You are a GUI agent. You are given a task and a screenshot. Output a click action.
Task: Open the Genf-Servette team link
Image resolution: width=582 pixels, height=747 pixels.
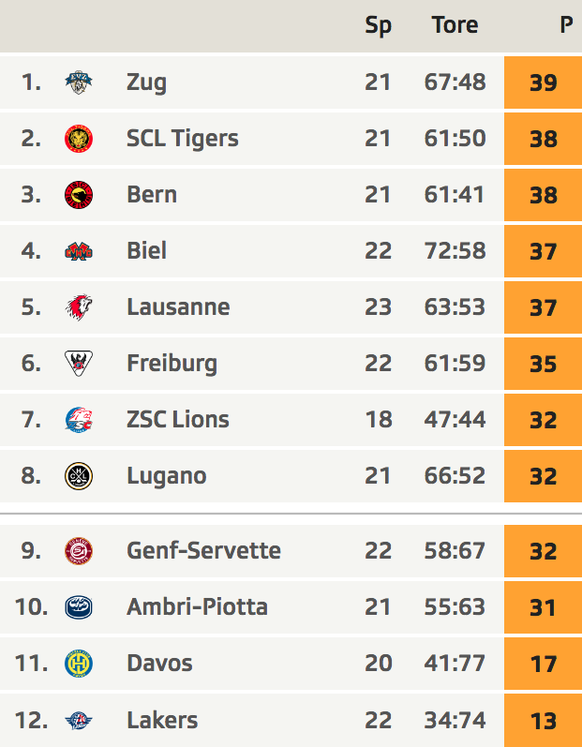(204, 551)
